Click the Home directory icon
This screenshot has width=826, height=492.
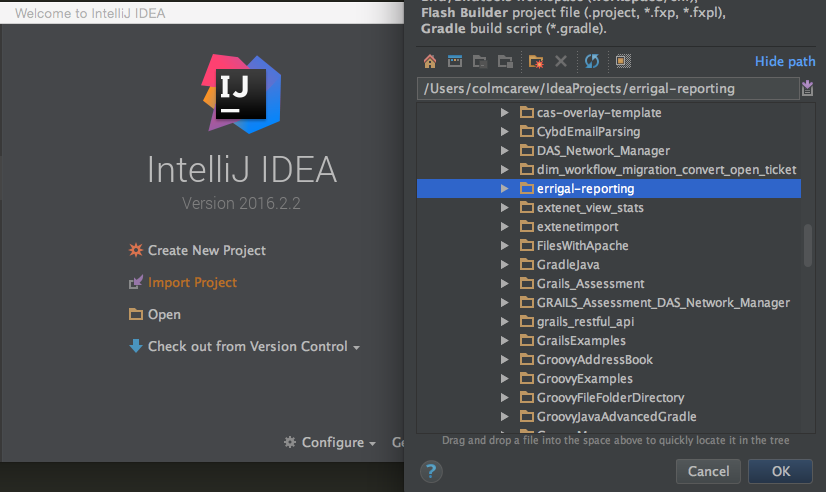pyautogui.click(x=430, y=61)
